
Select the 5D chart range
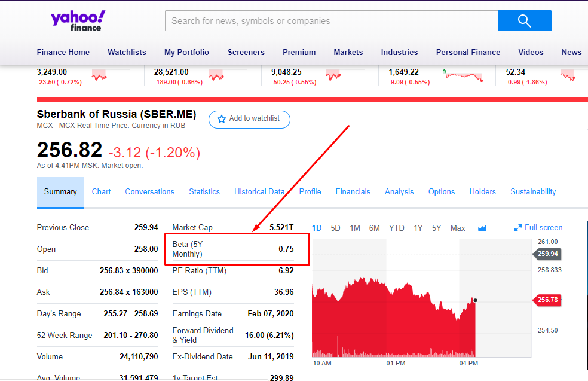335,228
